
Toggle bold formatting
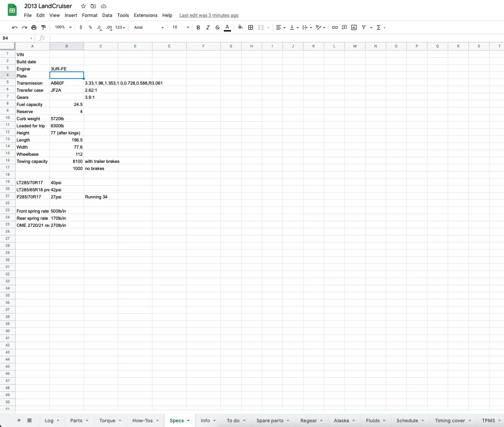tap(198, 27)
